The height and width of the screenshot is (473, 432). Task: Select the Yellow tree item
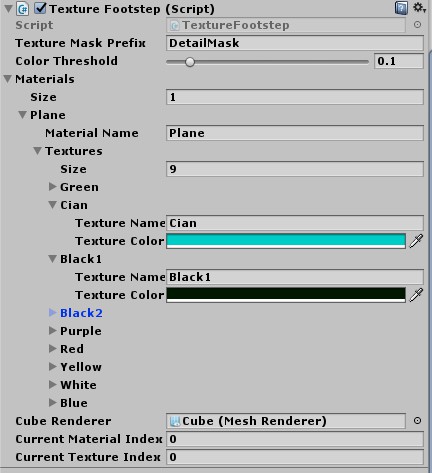(81, 367)
